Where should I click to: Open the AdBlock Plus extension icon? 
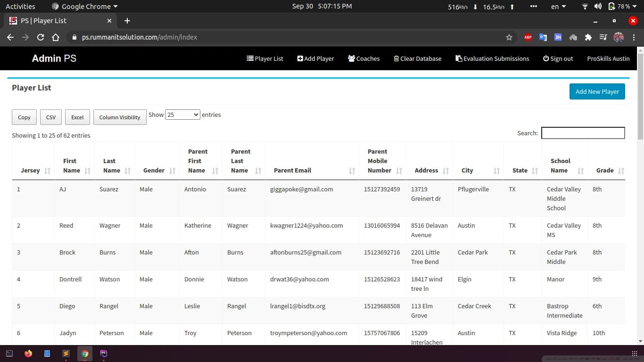tap(528, 37)
